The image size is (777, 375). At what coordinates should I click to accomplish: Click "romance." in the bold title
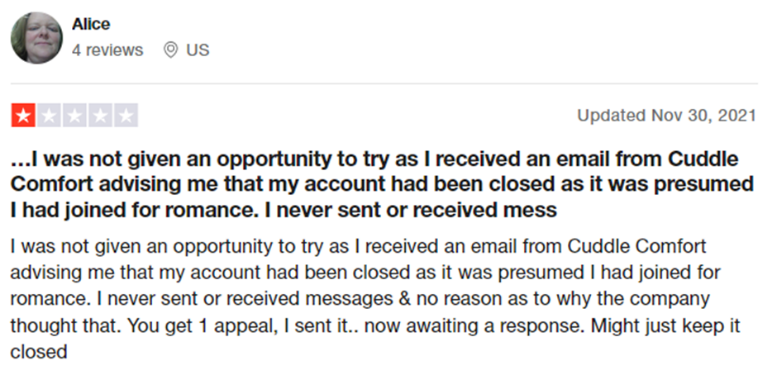tap(215, 211)
